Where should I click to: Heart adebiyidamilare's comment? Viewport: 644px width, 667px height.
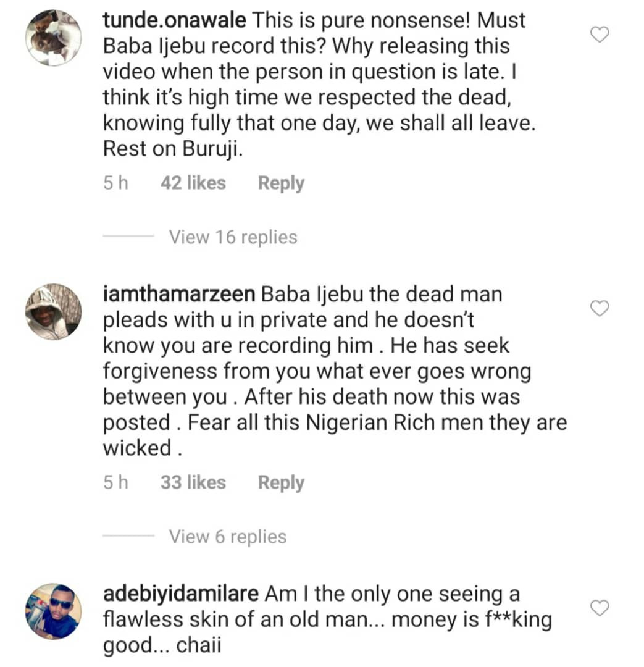coord(600,608)
